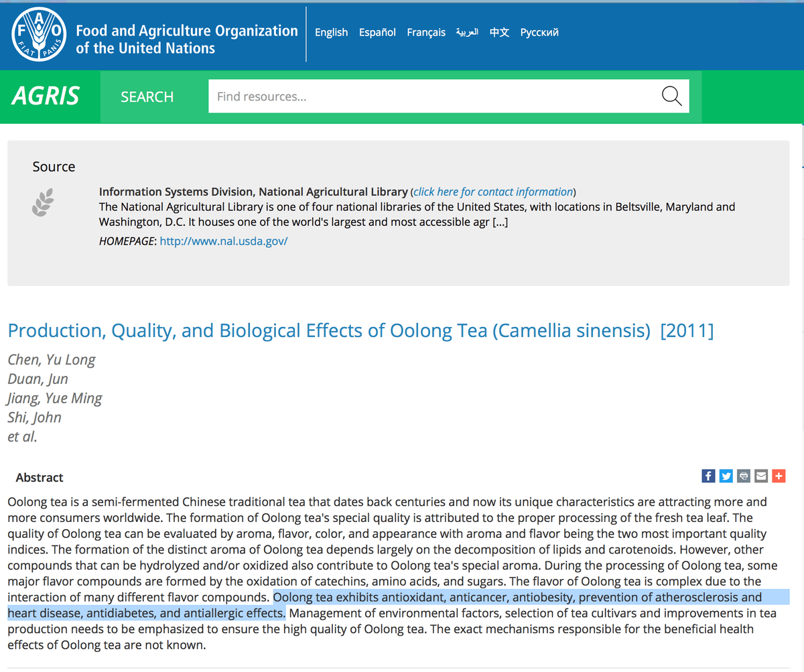This screenshot has height=672, width=804.
Task: Switch language to Arabic
Action: pyautogui.click(x=467, y=32)
